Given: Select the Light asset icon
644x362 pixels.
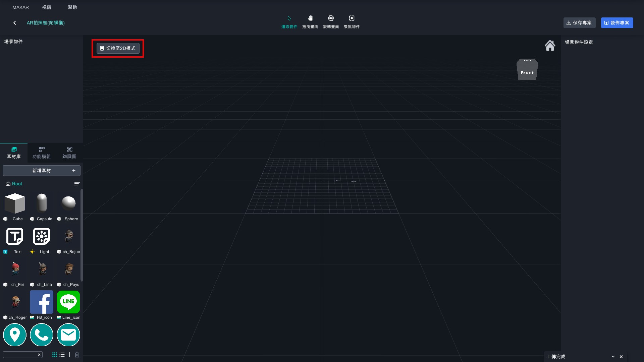Looking at the screenshot, I should (x=42, y=236).
